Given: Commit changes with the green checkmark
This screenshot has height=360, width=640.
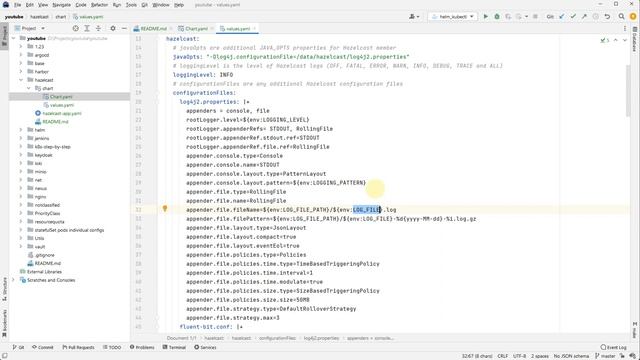Looking at the screenshot, I should 573,17.
